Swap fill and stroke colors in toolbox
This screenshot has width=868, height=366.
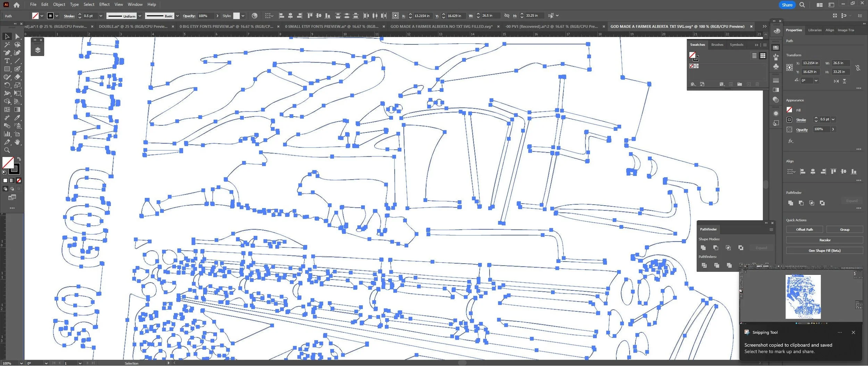pyautogui.click(x=19, y=159)
